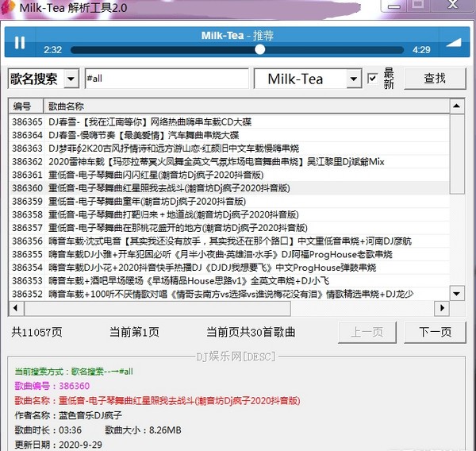The height and width of the screenshot is (451, 476).
Task: Select song 386365 in the list
Action: coord(159,122)
